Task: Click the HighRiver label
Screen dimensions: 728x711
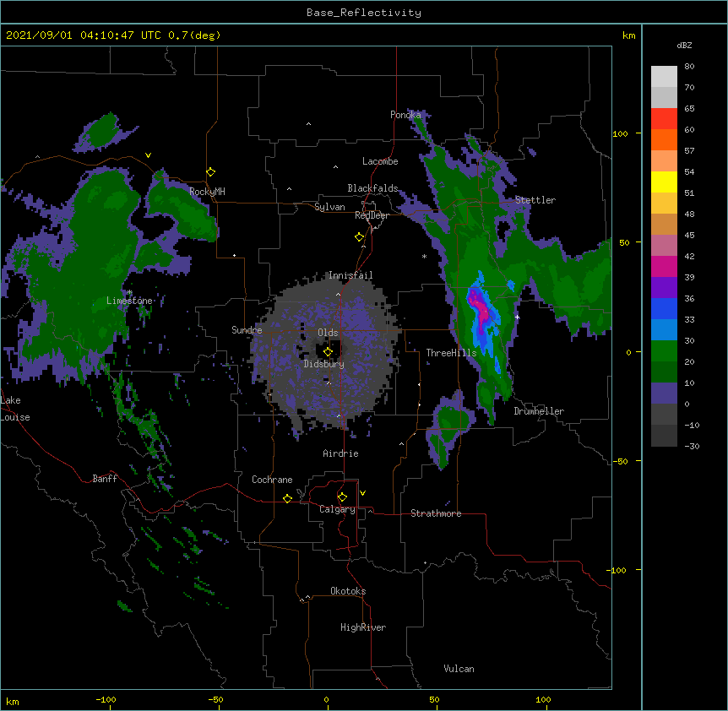Action: tap(363, 627)
